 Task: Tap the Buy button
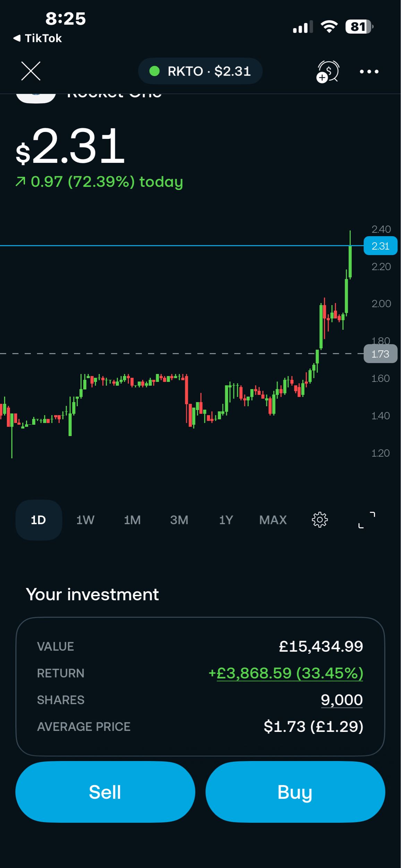295,792
